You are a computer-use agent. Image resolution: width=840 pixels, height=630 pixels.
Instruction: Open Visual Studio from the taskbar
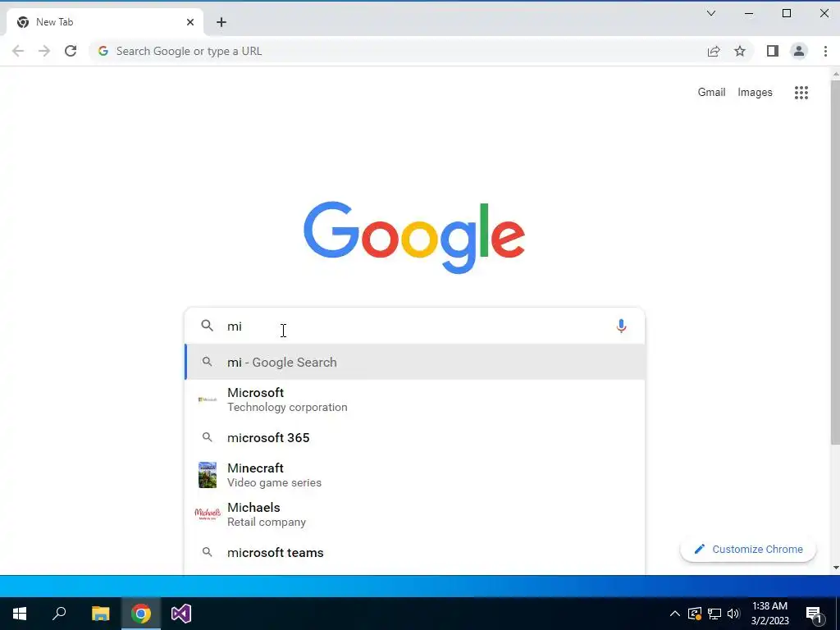(x=181, y=614)
